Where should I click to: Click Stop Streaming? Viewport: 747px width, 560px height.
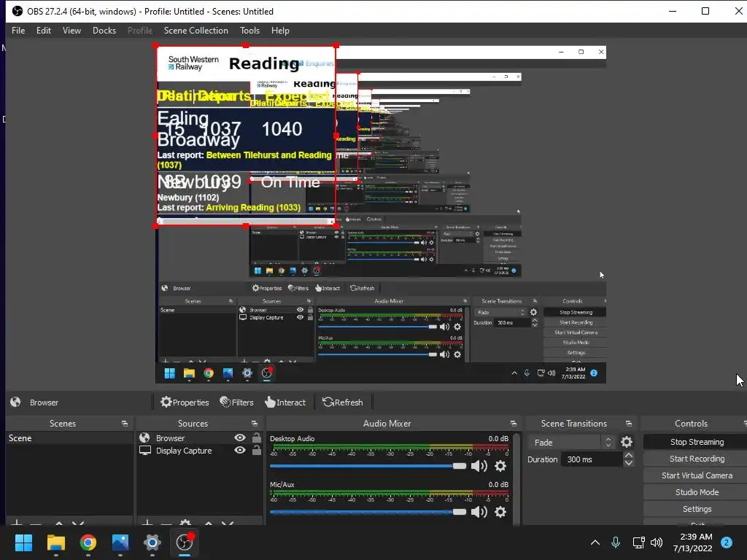697,442
